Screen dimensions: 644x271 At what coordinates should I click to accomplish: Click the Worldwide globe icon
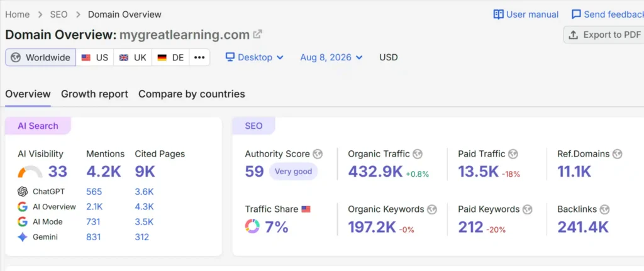16,57
